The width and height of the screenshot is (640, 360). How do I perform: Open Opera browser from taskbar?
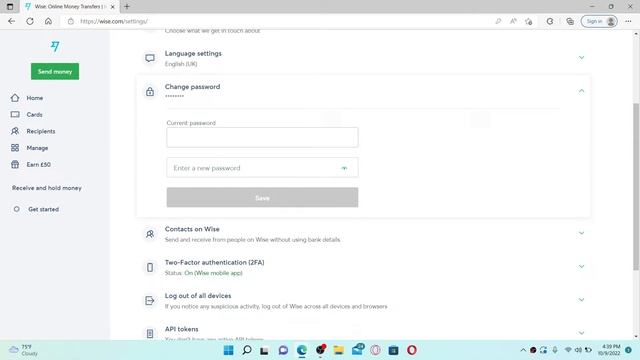pos(412,350)
